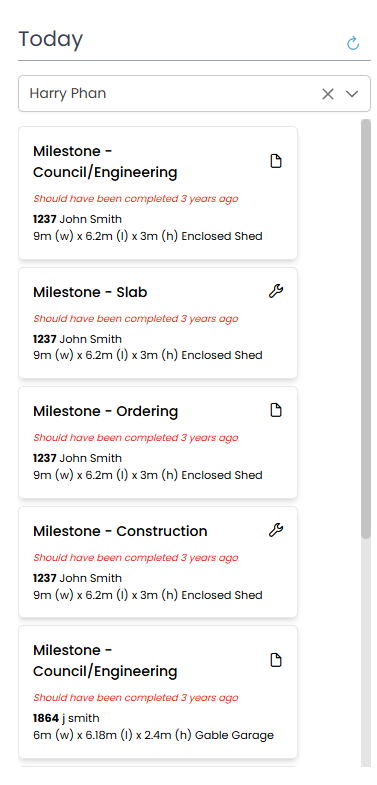
Task: Click document icon on job 1864 card
Action: (276, 660)
